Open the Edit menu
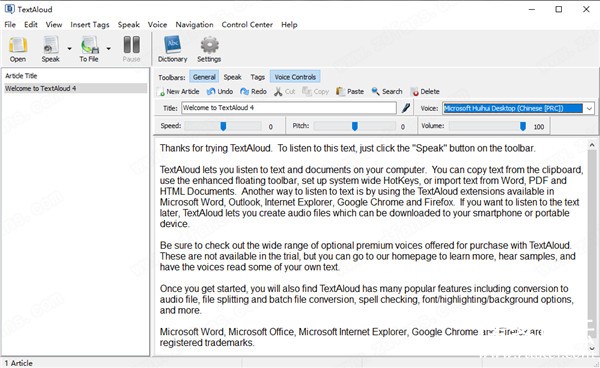Screen dimensions: 600x368 [x=31, y=24]
